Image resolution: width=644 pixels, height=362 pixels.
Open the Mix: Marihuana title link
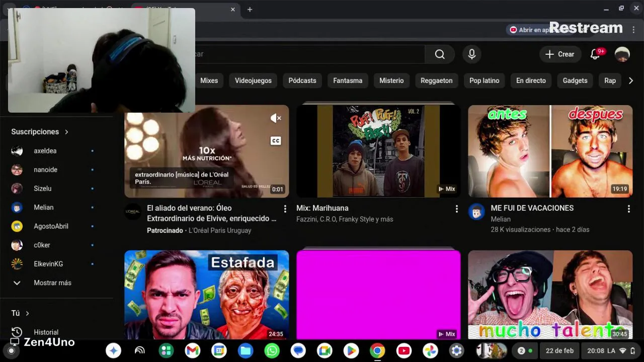click(323, 208)
